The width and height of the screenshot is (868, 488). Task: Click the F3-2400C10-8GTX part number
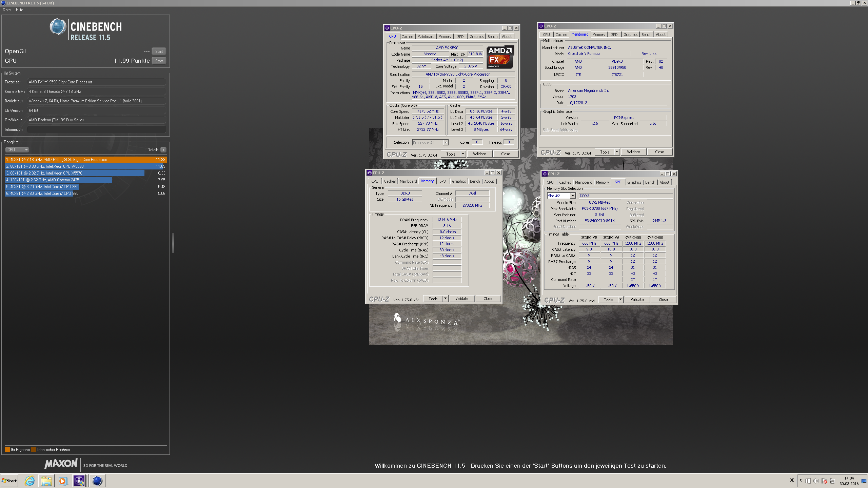[599, 221]
